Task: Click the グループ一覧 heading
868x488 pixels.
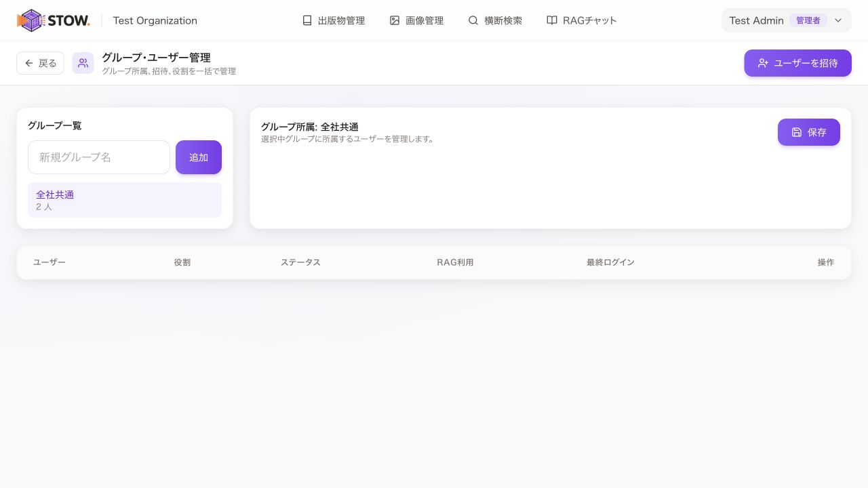Action: pyautogui.click(x=54, y=125)
